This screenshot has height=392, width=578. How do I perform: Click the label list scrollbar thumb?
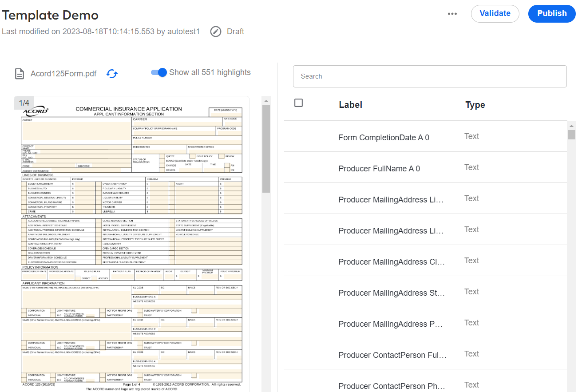click(572, 135)
